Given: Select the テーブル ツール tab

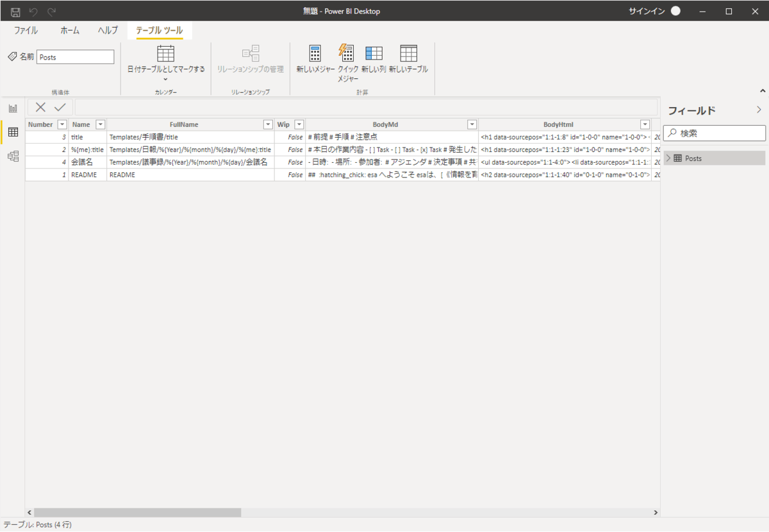Looking at the screenshot, I should click(159, 30).
